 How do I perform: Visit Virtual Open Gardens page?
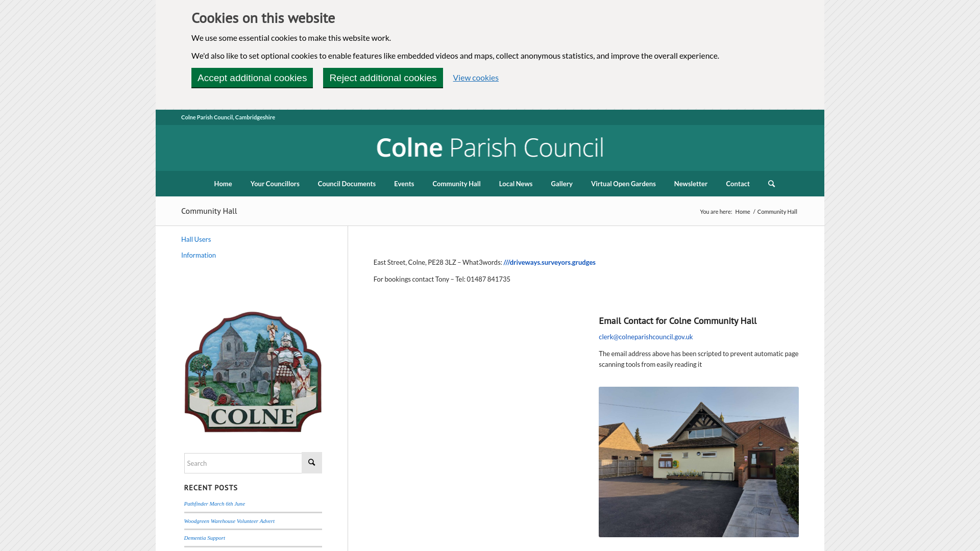[623, 184]
